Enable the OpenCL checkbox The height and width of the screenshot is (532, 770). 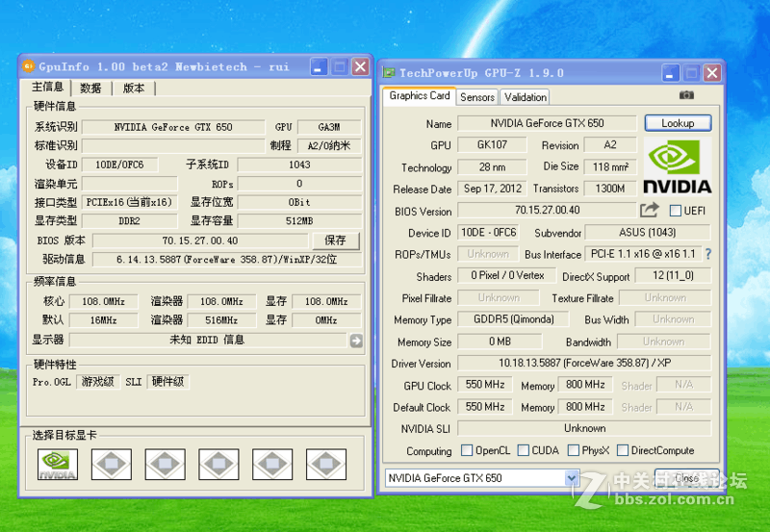click(x=467, y=450)
